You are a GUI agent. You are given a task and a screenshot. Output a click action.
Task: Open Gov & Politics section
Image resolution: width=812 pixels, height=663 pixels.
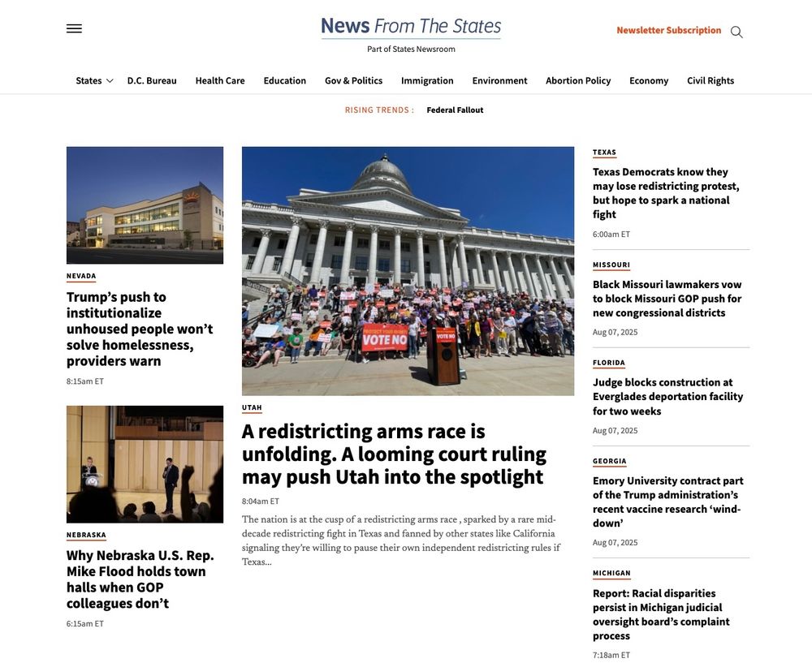click(x=354, y=80)
